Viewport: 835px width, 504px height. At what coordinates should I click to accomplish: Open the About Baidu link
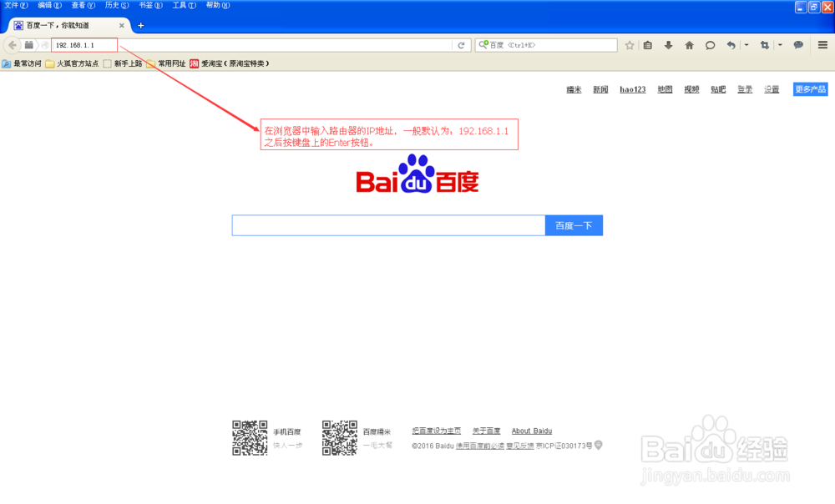point(531,431)
